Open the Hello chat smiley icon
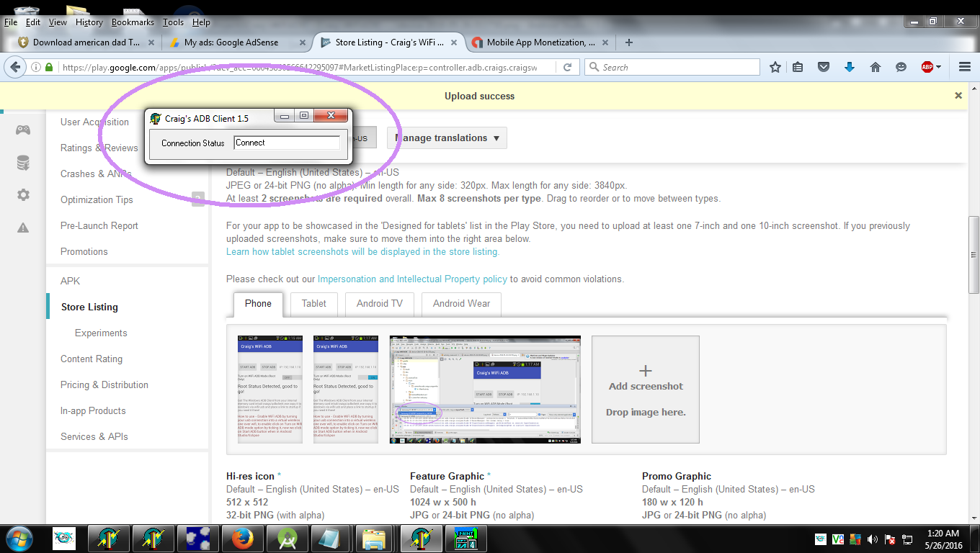Screen dimensions: 980x553 (901, 67)
